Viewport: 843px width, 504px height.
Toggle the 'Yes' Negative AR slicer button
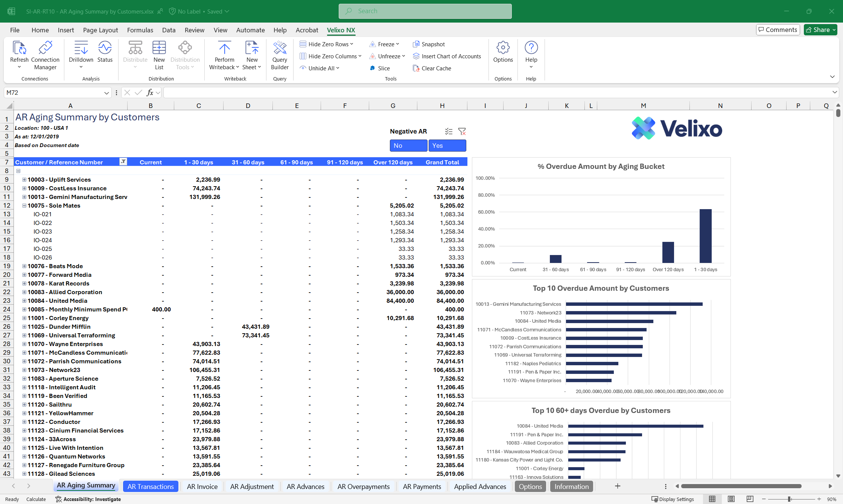(447, 146)
